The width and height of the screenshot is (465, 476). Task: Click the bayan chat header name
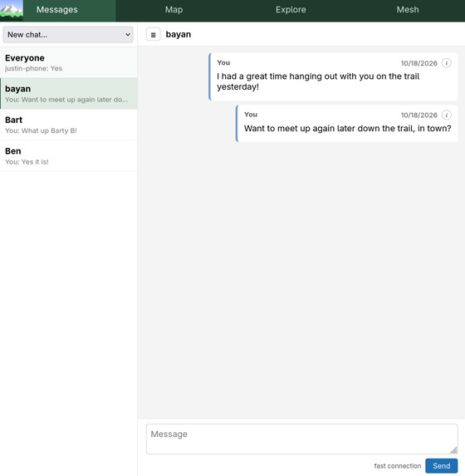click(179, 34)
